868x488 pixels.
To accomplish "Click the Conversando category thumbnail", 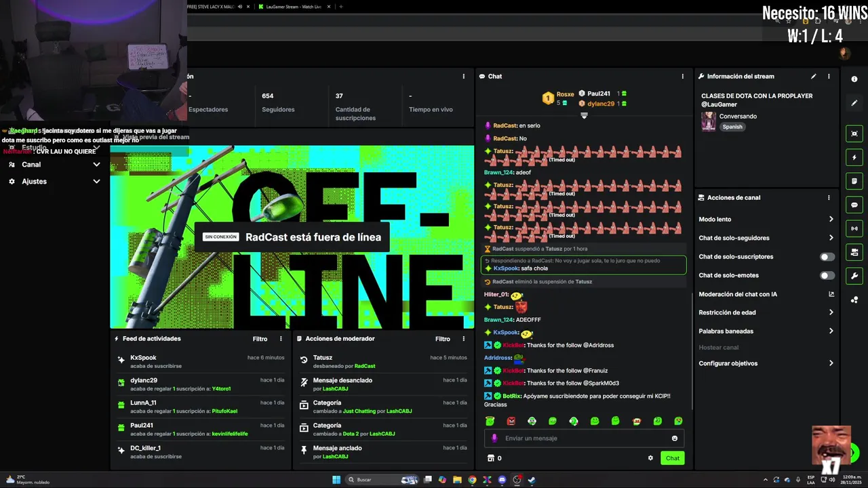I will coord(709,121).
